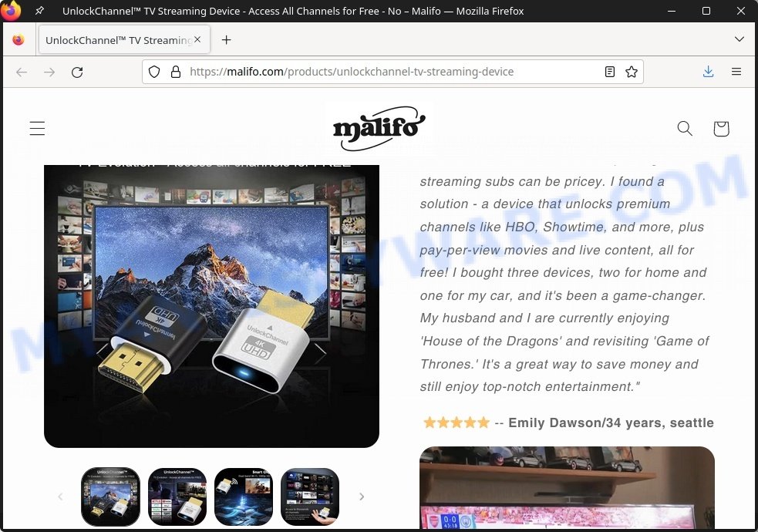Go back with the browser back arrow

click(22, 72)
